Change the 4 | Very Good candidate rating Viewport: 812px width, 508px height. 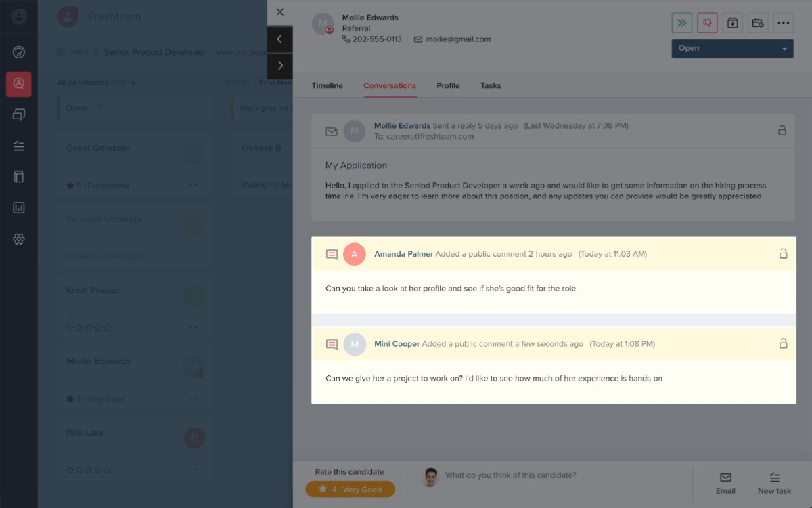click(350, 489)
